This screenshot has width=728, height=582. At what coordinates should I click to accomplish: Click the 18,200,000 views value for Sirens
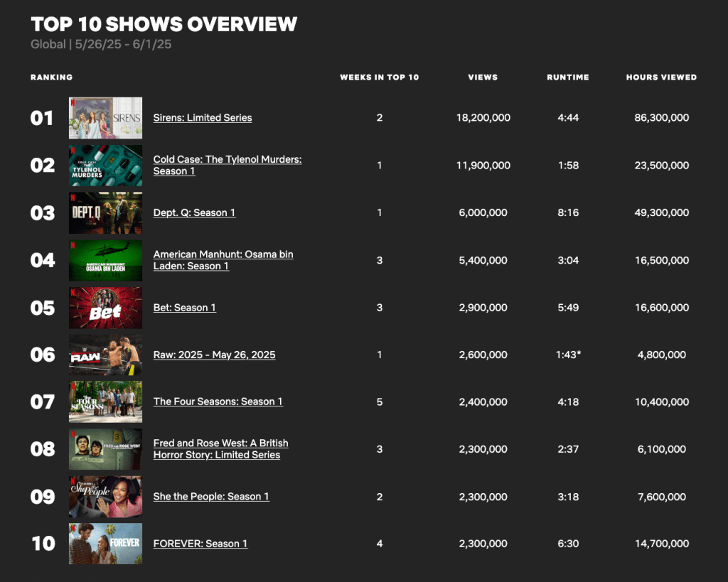pyautogui.click(x=483, y=118)
